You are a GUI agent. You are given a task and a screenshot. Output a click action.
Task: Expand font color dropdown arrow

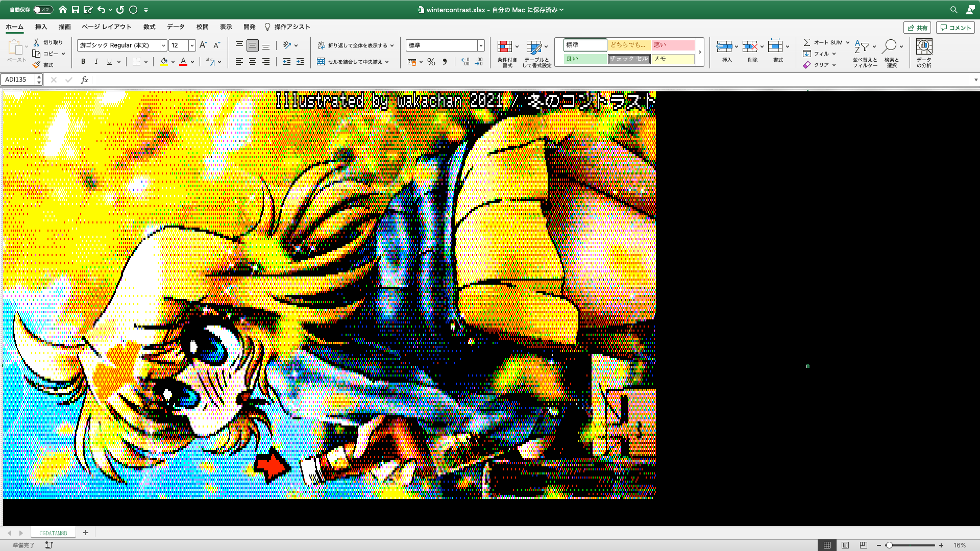pos(192,62)
